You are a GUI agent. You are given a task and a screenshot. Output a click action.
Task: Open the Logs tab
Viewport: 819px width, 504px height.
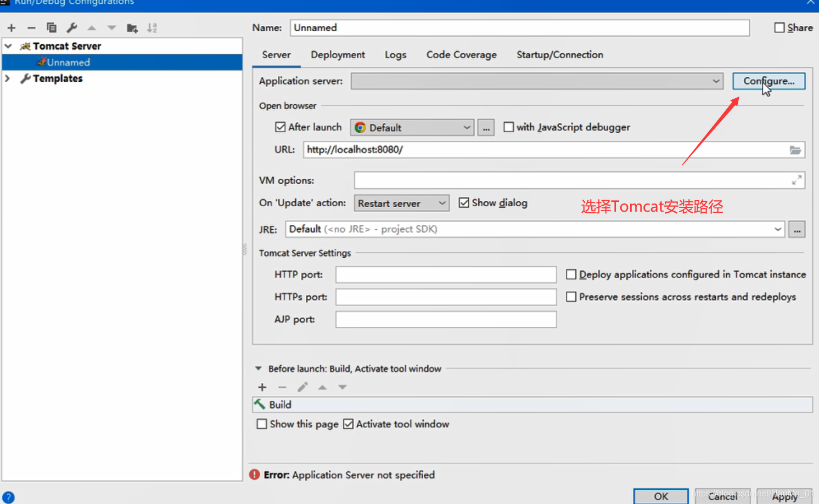(x=395, y=55)
